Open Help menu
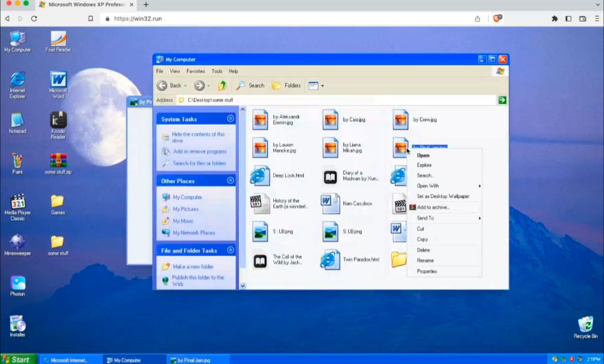The width and height of the screenshot is (604, 364). pos(234,71)
